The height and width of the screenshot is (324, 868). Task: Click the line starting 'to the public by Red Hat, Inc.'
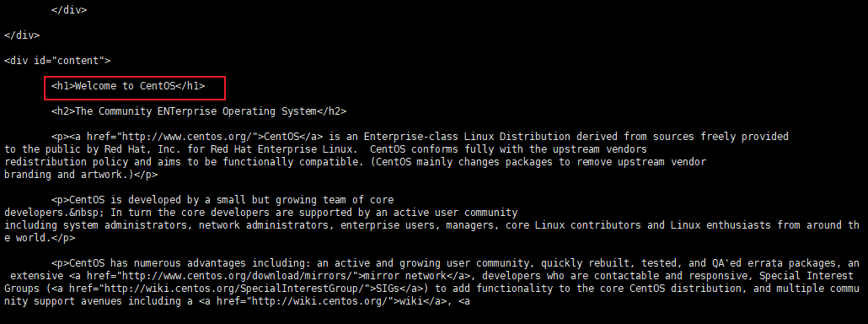[325, 149]
